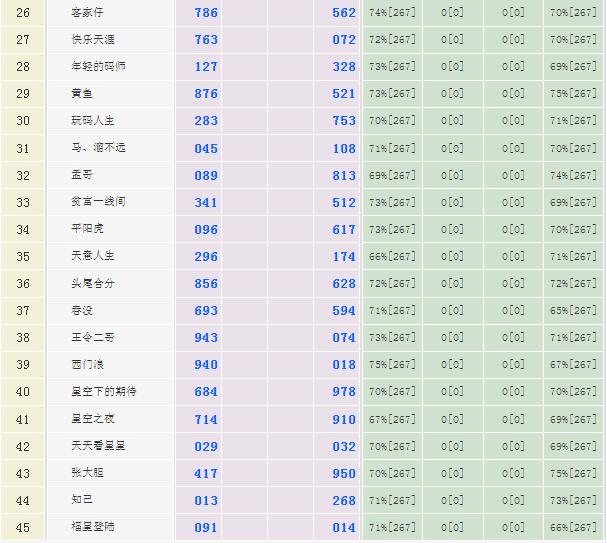Select the 66%[267] cell in row 45
This screenshot has width=607, height=543.
point(573,527)
